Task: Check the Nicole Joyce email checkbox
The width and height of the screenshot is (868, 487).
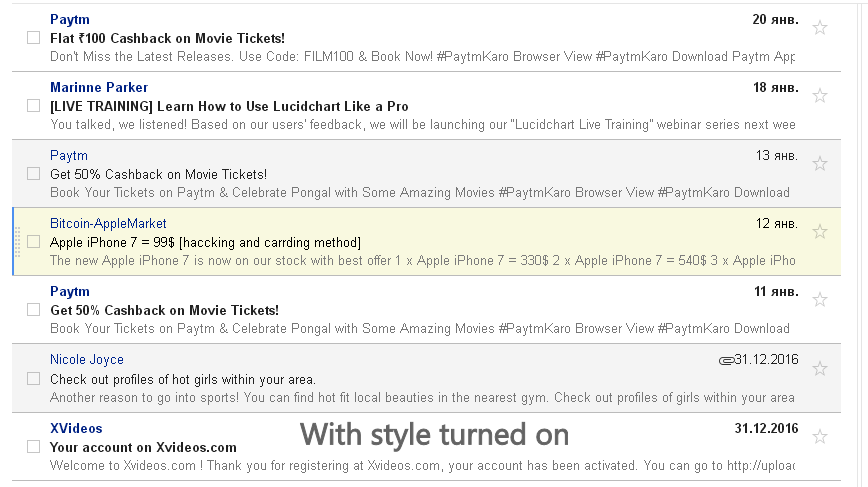Action: click(x=34, y=379)
